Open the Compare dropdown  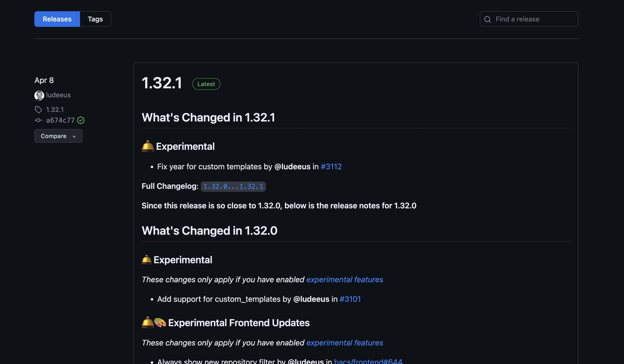(x=53, y=136)
